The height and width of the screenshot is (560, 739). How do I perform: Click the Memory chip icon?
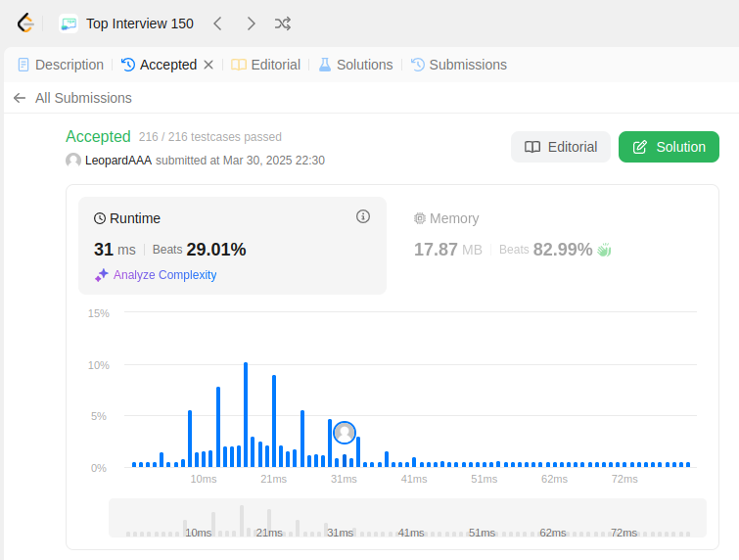click(x=420, y=218)
